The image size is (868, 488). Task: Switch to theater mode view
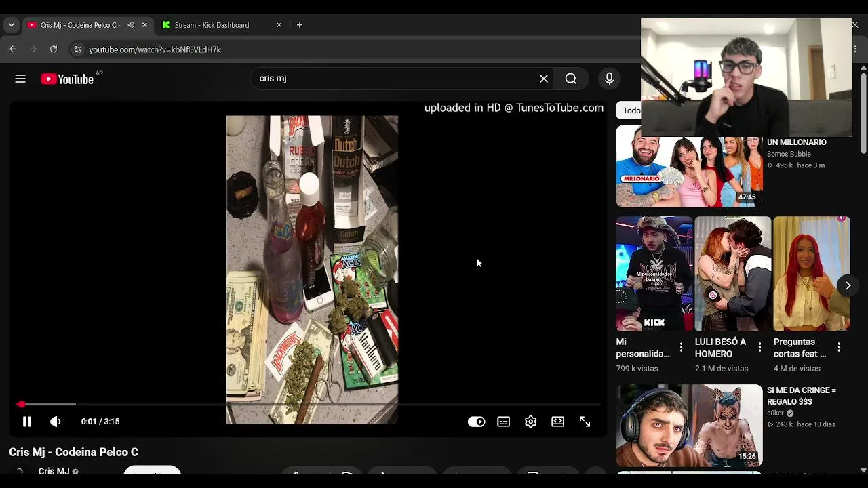558,422
